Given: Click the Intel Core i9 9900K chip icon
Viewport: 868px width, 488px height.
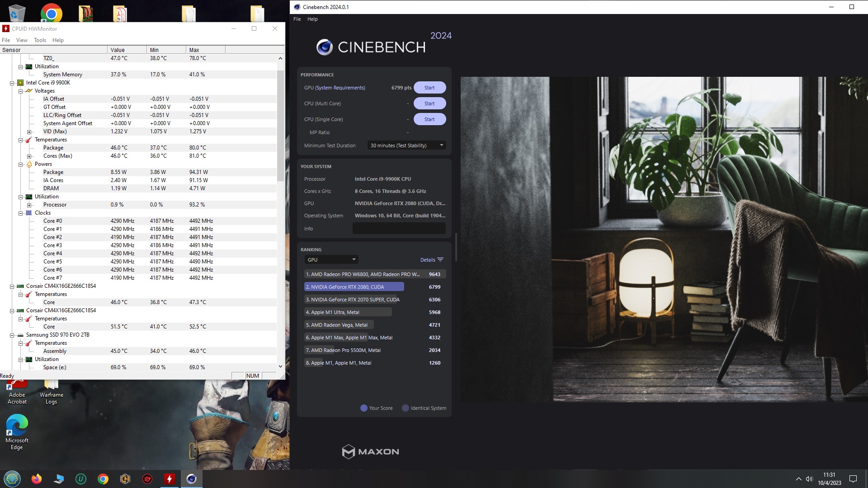Looking at the screenshot, I should tap(20, 83).
